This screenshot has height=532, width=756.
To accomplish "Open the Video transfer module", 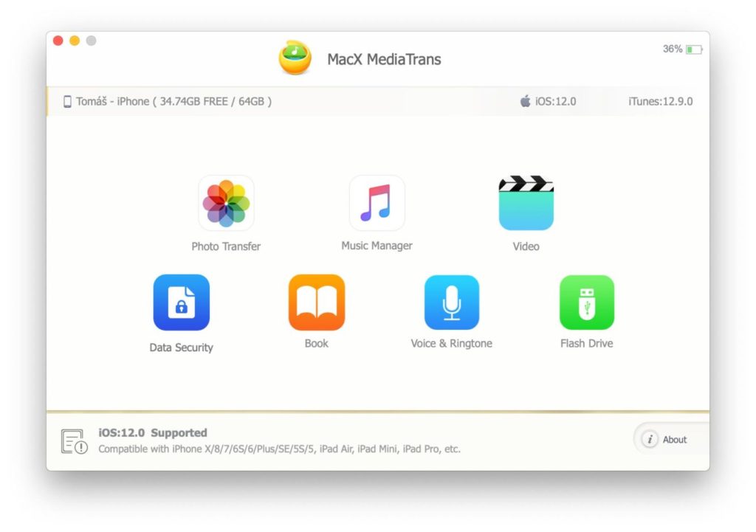I will (x=526, y=203).
